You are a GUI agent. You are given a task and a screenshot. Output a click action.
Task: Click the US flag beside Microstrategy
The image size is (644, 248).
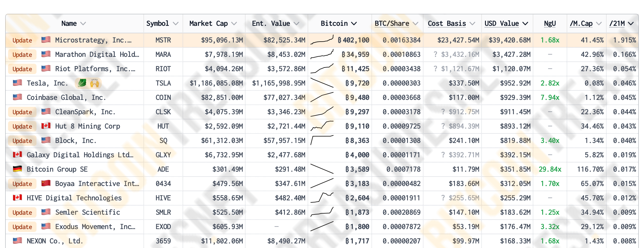(46, 40)
